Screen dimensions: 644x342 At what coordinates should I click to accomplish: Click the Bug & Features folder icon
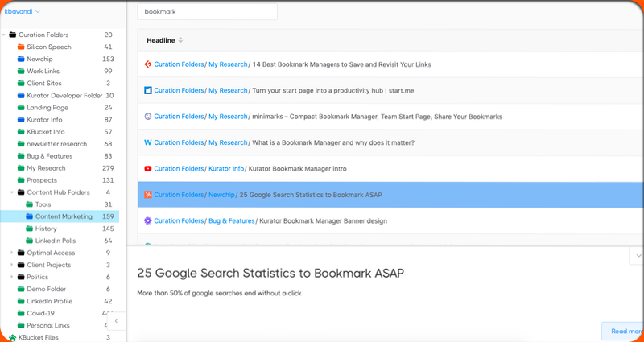21,156
